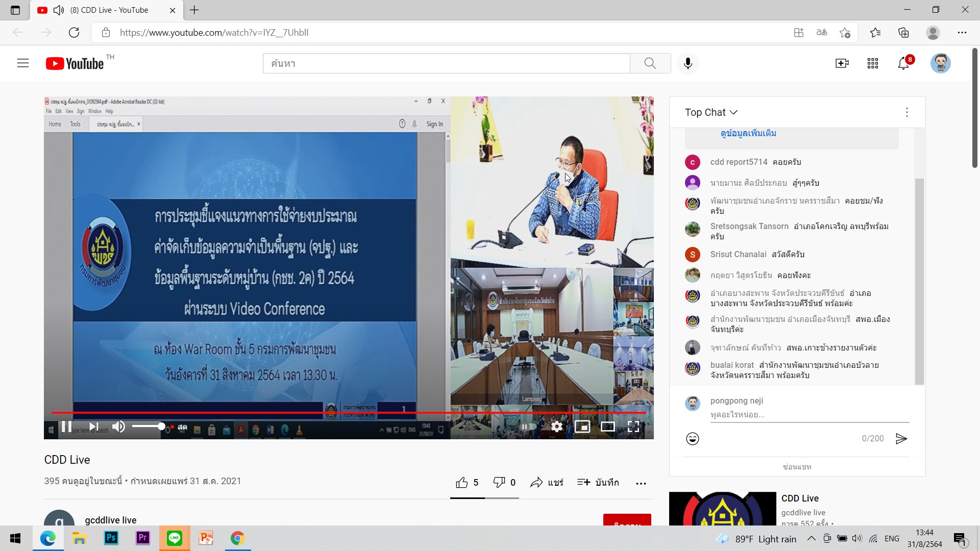980x551 pixels.
Task: Click the Srisut Chanalai chat author
Action: pos(738,254)
